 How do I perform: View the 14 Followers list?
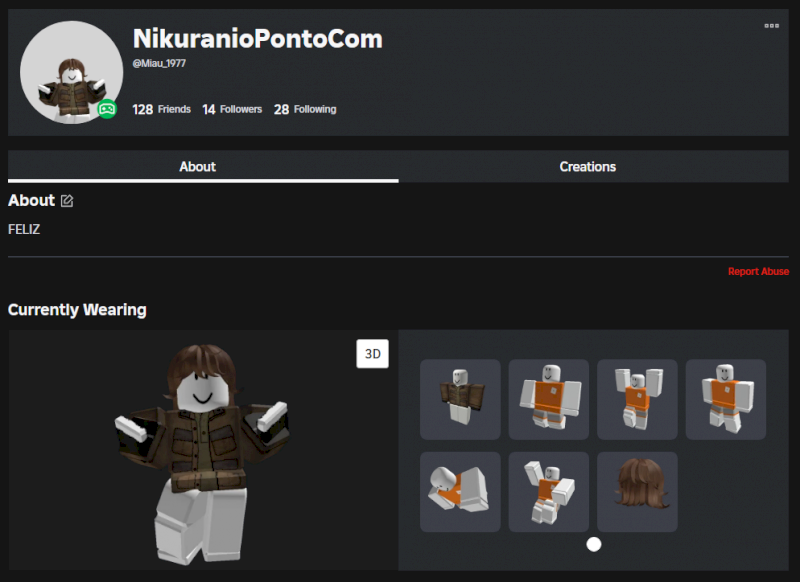(232, 109)
